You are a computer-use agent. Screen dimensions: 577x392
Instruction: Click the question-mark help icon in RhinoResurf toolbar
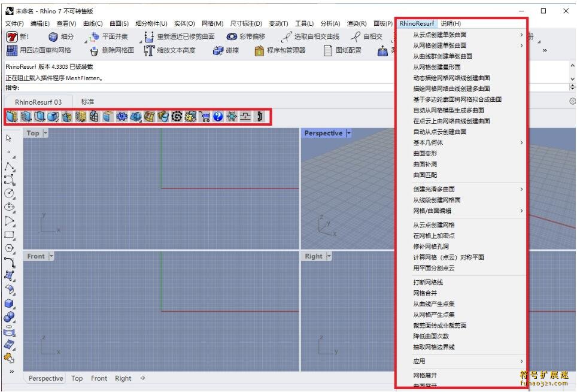click(x=218, y=116)
